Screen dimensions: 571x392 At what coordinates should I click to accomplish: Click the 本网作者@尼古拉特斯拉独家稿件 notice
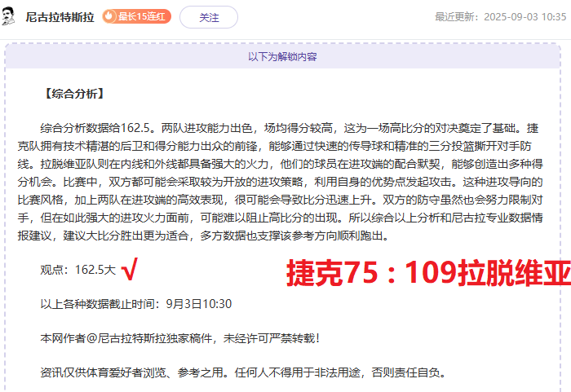tap(180, 338)
